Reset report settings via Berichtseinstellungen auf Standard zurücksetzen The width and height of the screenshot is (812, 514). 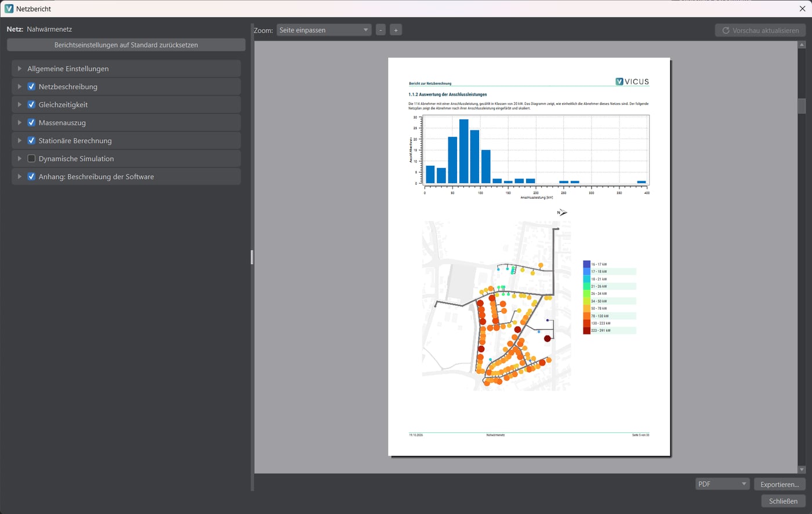tap(126, 45)
